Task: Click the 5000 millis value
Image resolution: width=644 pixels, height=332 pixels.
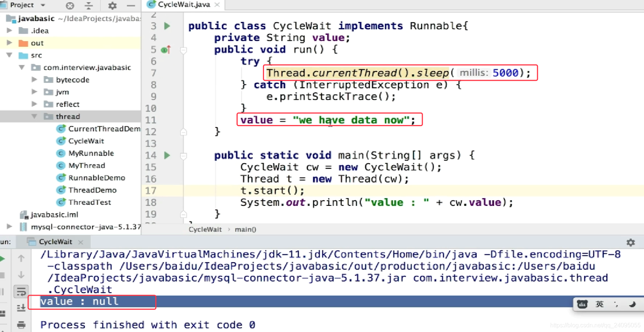Action: pyautogui.click(x=505, y=73)
